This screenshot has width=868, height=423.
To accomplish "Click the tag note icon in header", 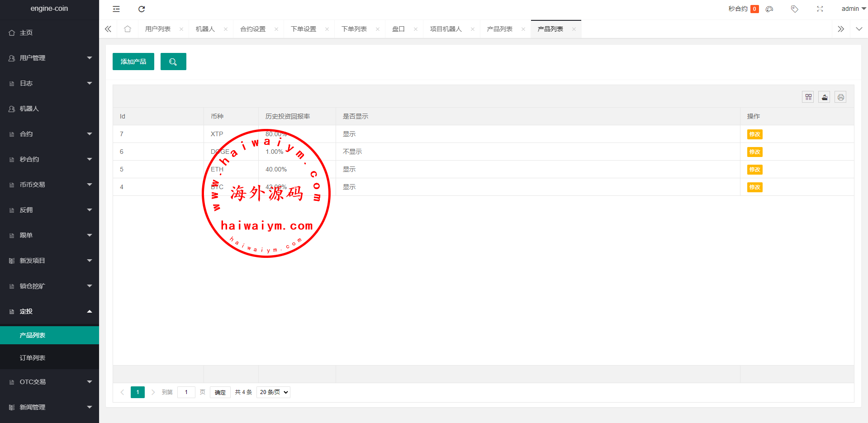I will (794, 9).
